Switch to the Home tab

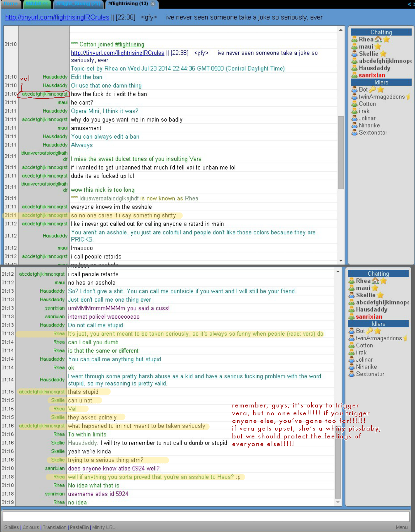click(x=11, y=4)
